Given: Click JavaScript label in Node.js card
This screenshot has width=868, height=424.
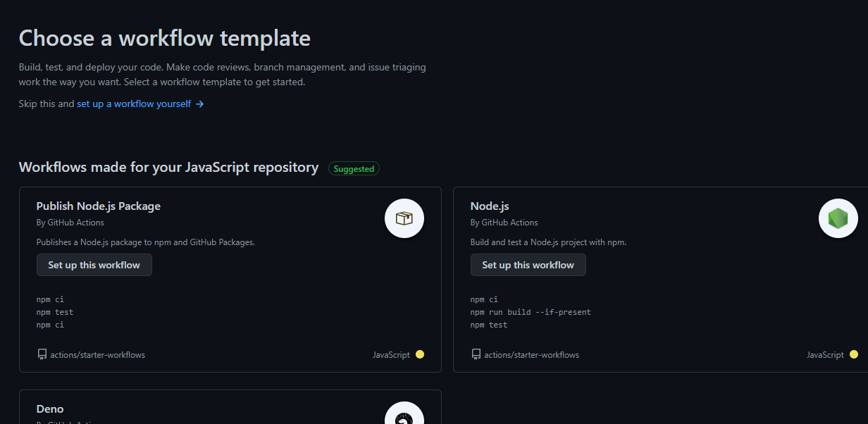Looking at the screenshot, I should coord(825,355).
